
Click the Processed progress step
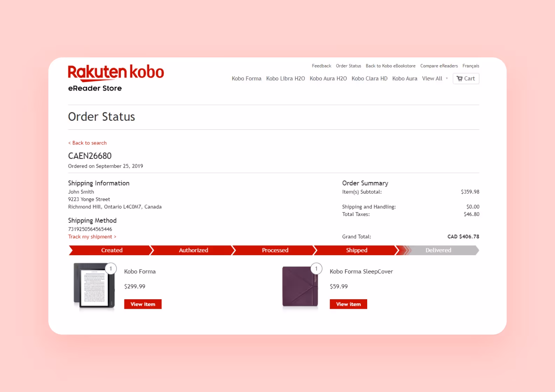275,250
